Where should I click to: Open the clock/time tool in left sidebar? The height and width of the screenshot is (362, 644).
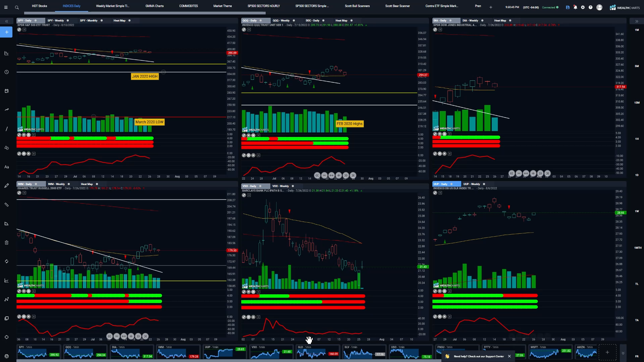[6, 72]
